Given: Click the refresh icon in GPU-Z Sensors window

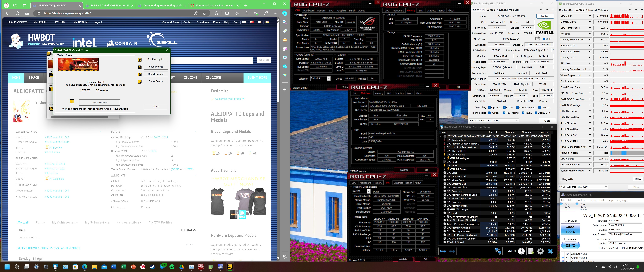Looking at the screenshot, I should click(636, 10).
